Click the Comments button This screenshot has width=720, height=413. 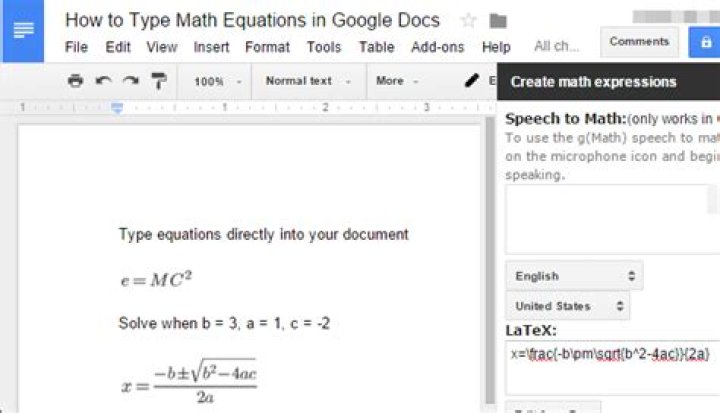tap(639, 42)
